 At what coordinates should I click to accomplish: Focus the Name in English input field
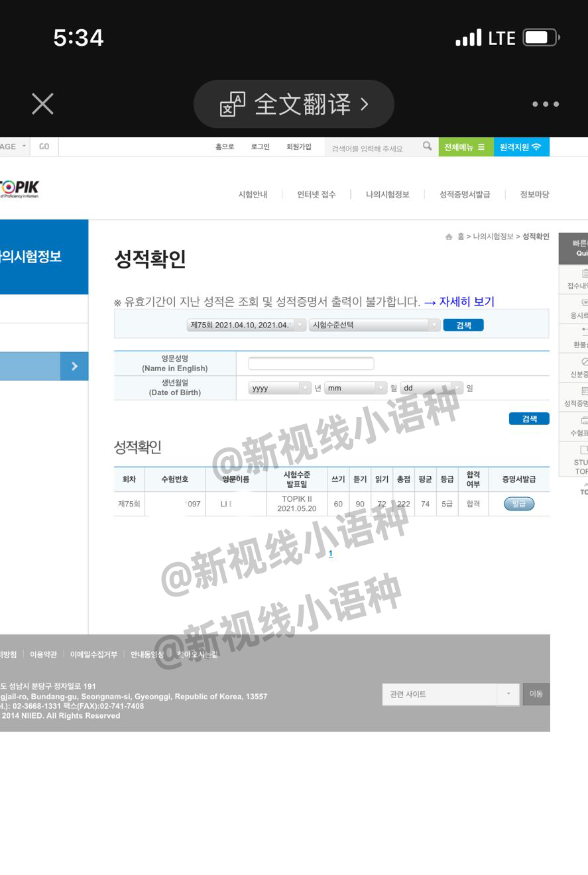311,363
